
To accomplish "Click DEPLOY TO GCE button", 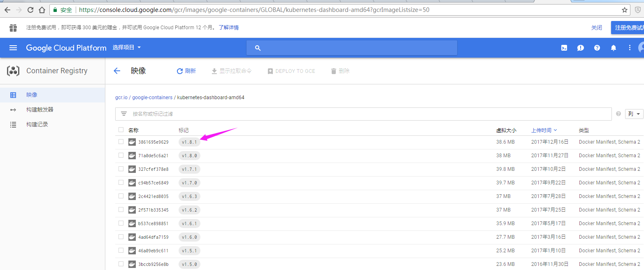I will (x=291, y=71).
